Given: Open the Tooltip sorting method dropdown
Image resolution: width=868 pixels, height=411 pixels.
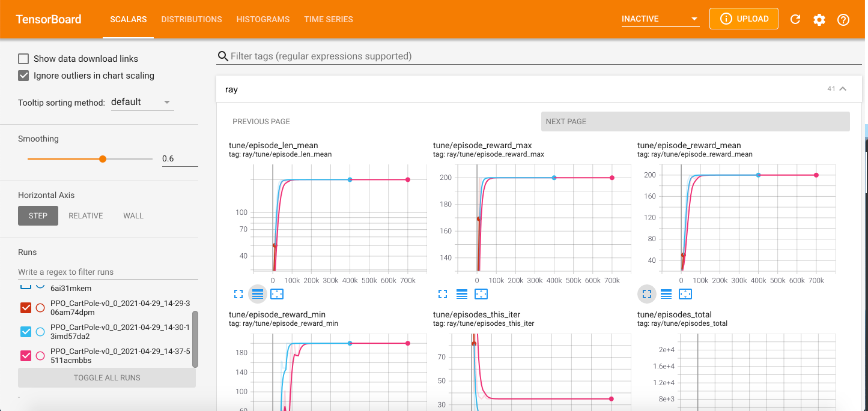Looking at the screenshot, I should click(x=142, y=102).
